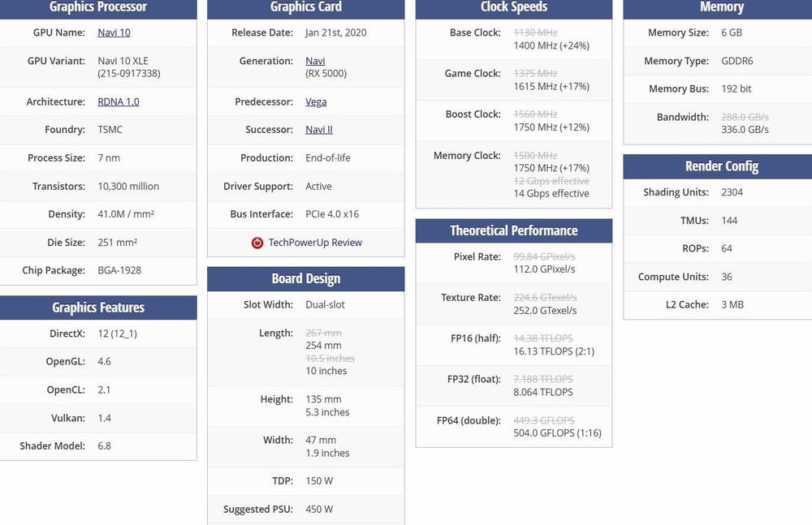Image resolution: width=812 pixels, height=525 pixels.
Task: Click the width value '47 mm'
Action: pyautogui.click(x=321, y=440)
